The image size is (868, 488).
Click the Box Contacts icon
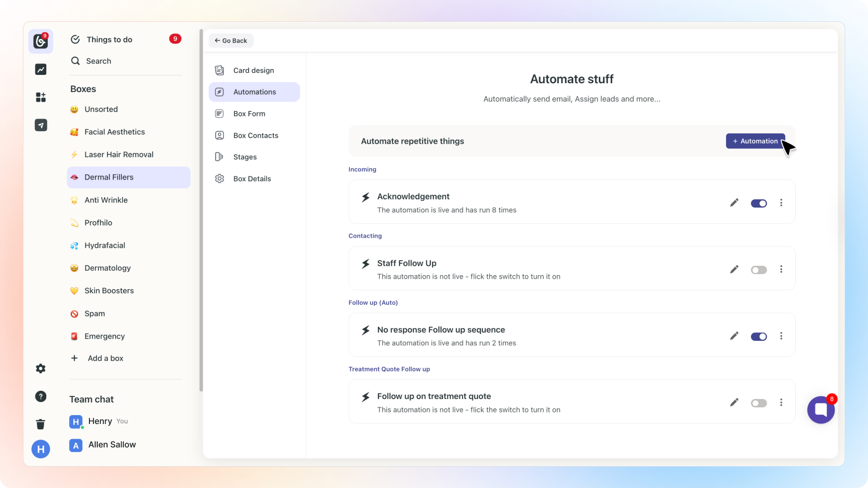click(x=219, y=135)
